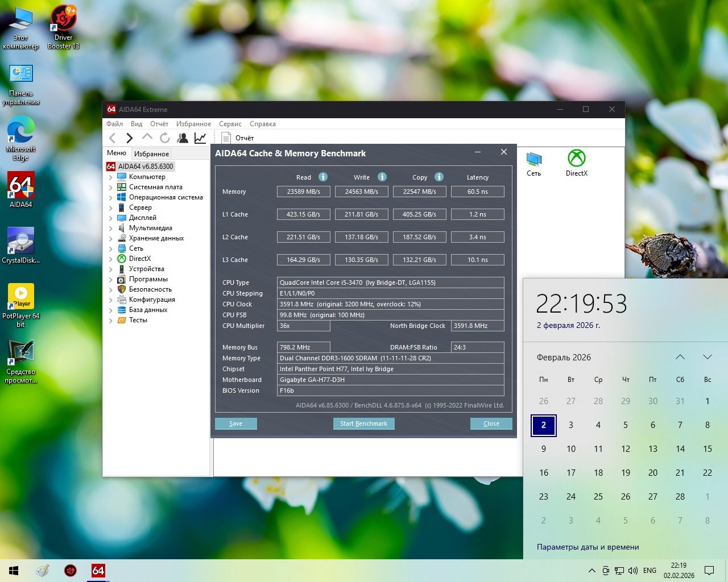Click the Write info icon
The image size is (728, 582).
tap(382, 177)
